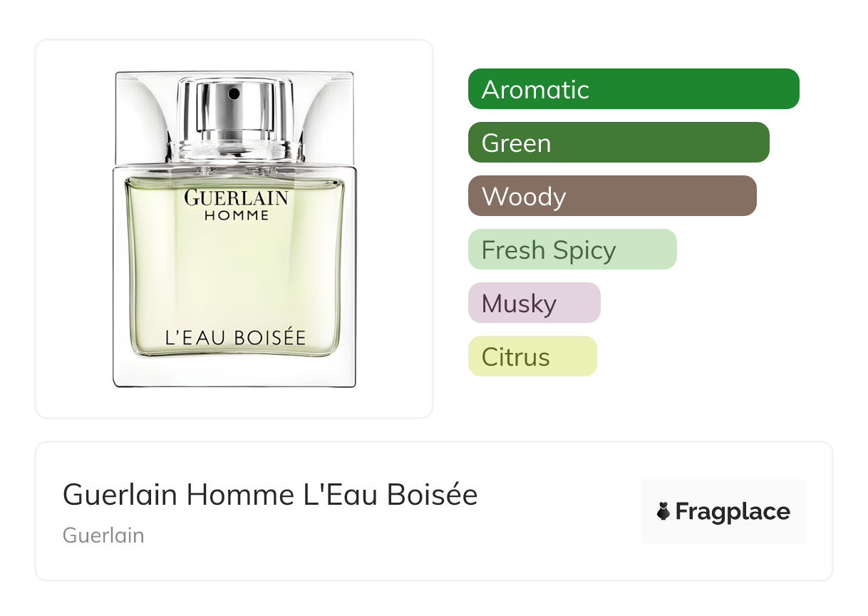
Task: Select the Green accord bar
Action: (x=618, y=143)
